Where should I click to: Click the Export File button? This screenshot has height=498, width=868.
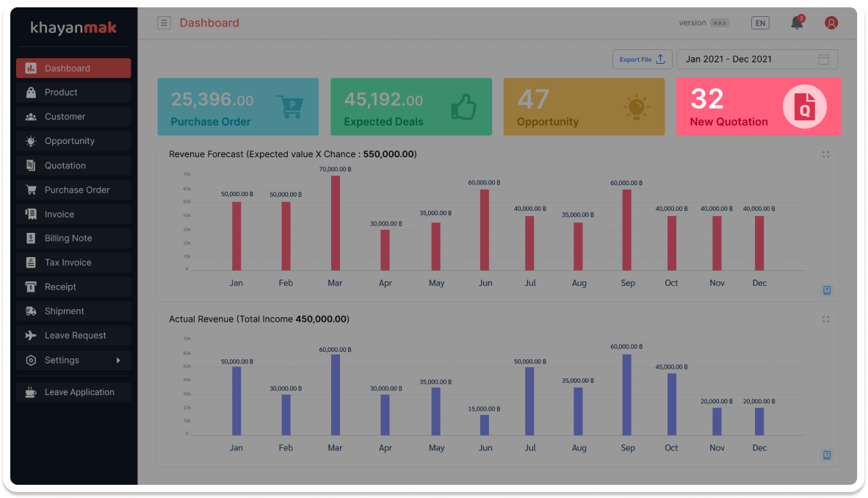[642, 59]
